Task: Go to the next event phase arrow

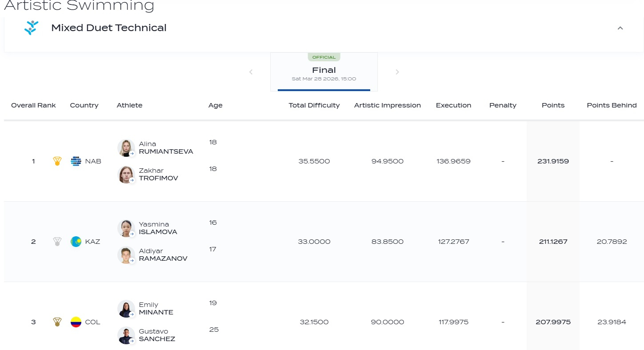Action: (397, 72)
